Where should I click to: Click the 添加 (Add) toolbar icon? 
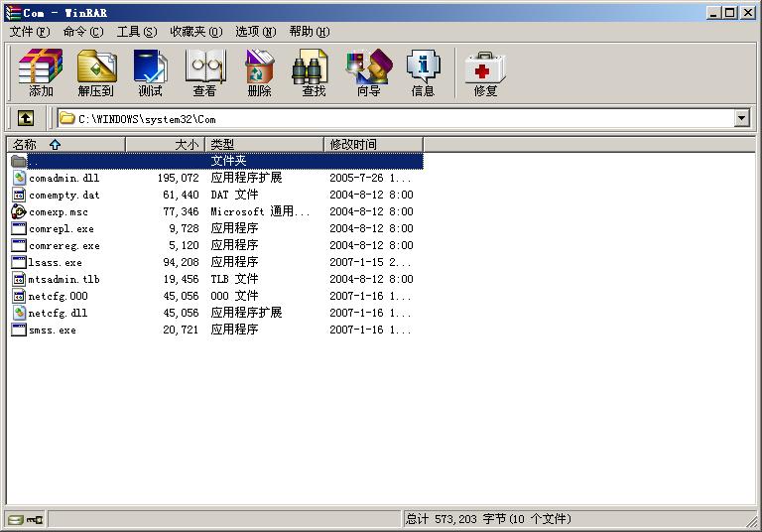click(41, 72)
